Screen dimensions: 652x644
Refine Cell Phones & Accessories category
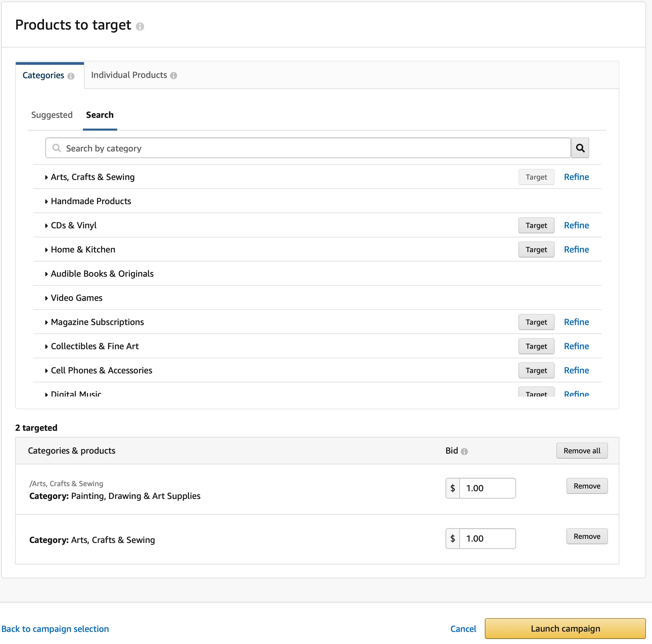[576, 370]
